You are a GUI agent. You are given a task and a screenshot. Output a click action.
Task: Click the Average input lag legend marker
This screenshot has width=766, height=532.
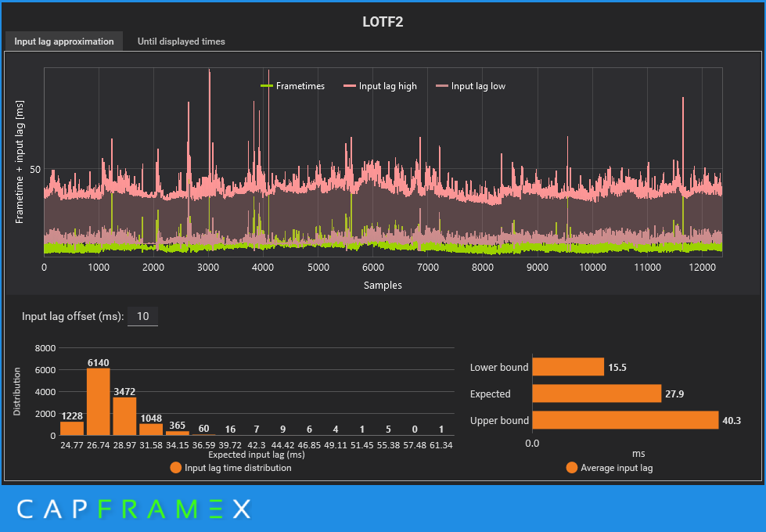(x=572, y=468)
